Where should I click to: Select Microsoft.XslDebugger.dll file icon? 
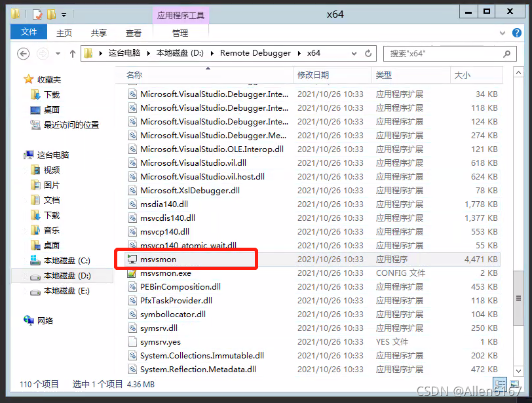(x=132, y=190)
